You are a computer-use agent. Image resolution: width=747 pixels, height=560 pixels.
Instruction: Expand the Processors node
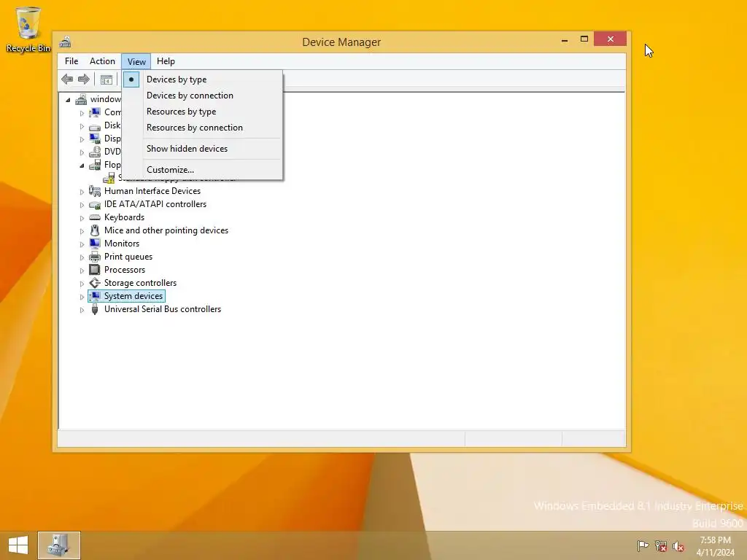point(82,270)
